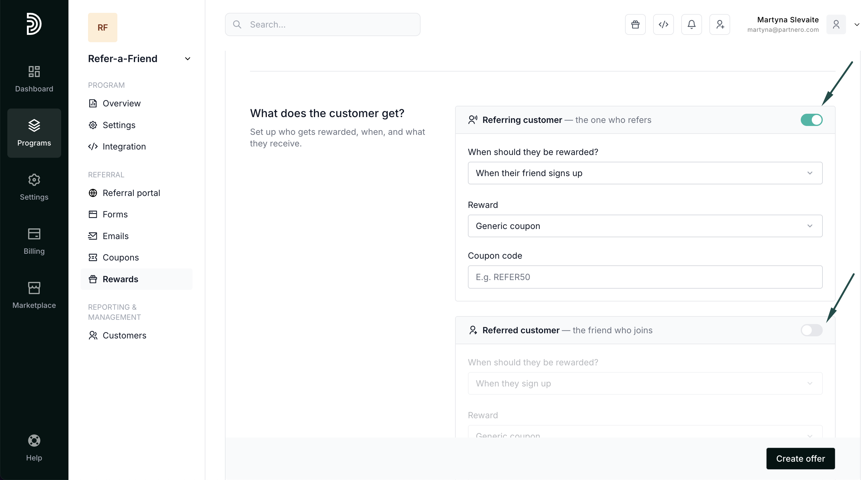This screenshot has width=868, height=480.
Task: Open the code integration icon in header
Action: tap(663, 24)
